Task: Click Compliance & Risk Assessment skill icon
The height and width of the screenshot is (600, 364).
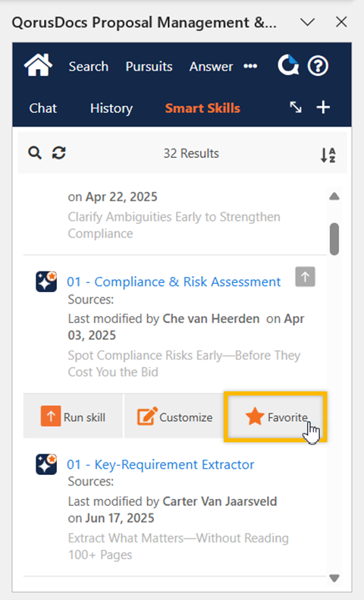Action: pos(46,281)
